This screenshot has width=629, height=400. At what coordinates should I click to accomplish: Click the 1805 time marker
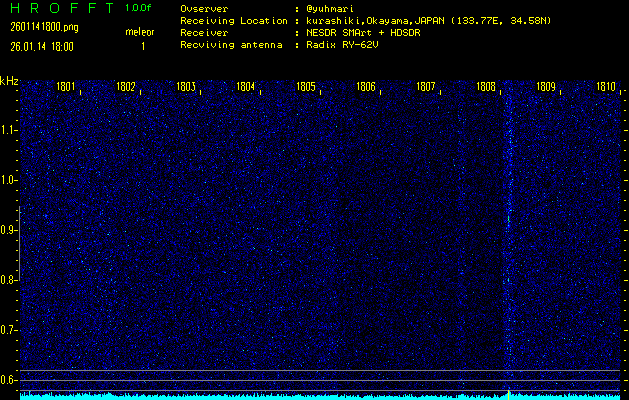tap(306, 86)
